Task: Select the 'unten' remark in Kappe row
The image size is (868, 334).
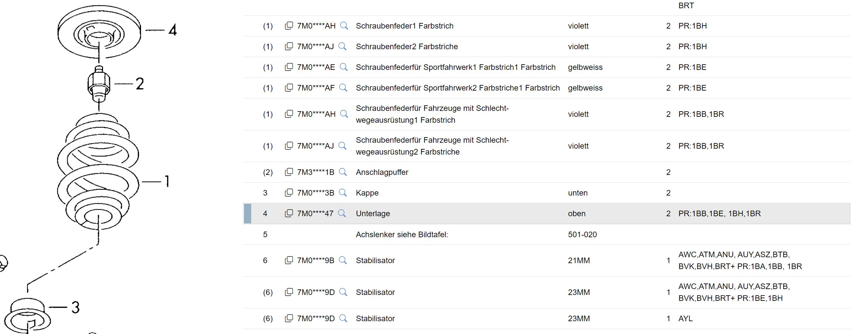Action: coord(578,193)
